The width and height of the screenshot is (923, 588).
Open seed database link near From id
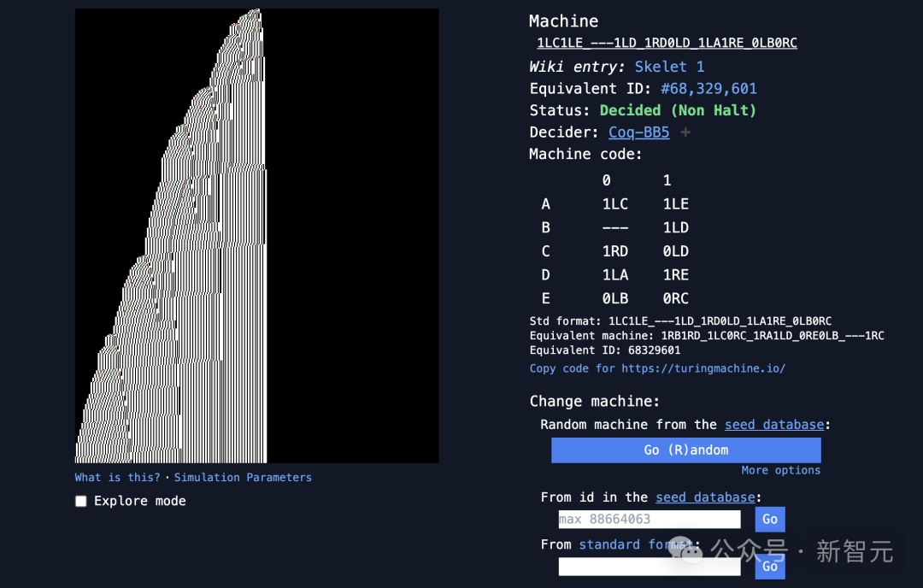pyautogui.click(x=705, y=497)
